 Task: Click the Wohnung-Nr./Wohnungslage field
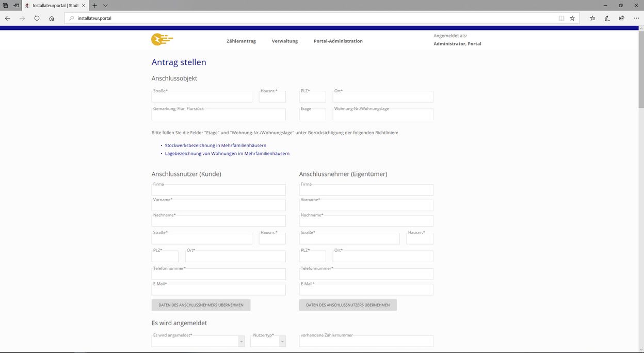(x=383, y=115)
